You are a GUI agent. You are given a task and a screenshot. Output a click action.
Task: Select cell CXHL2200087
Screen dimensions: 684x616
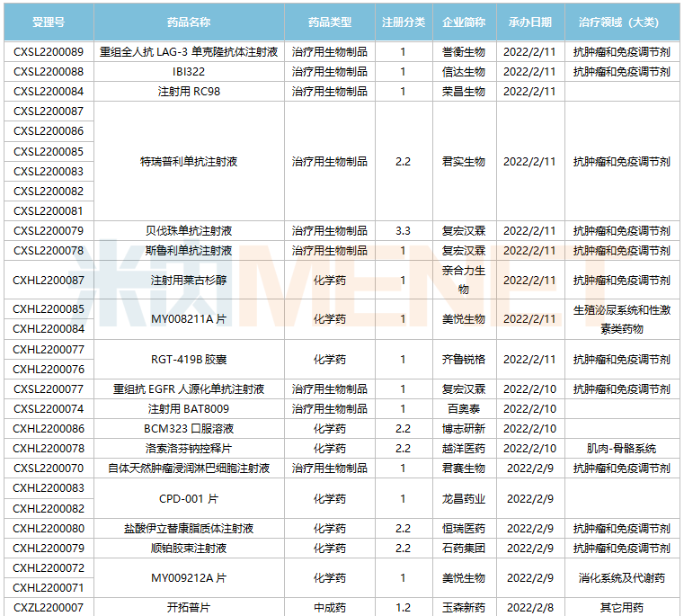click(49, 281)
